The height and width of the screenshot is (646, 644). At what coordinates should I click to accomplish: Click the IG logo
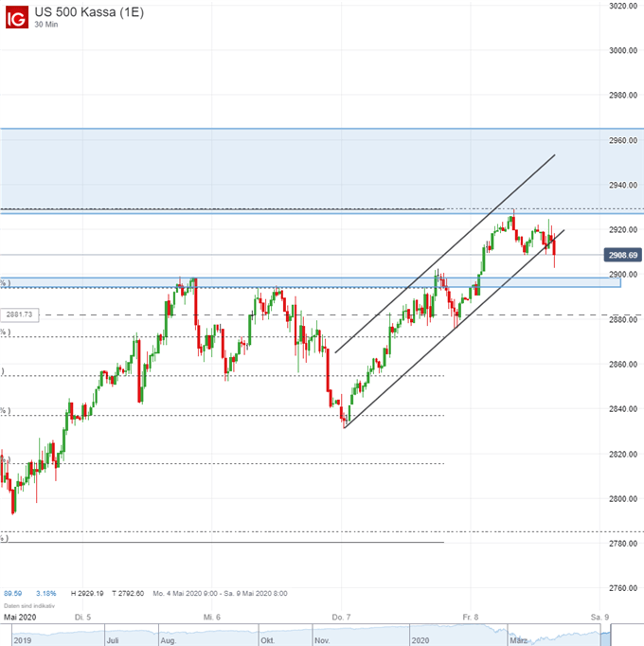pos(17,17)
